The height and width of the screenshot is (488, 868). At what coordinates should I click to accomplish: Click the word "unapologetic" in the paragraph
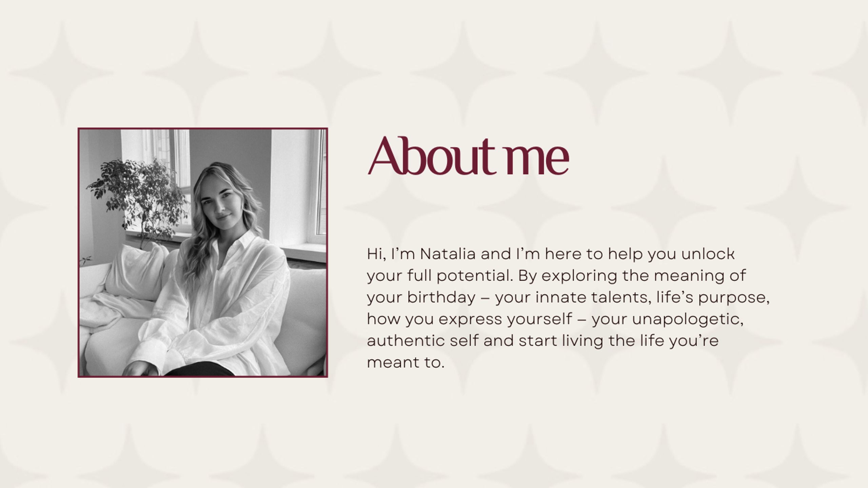click(x=688, y=320)
